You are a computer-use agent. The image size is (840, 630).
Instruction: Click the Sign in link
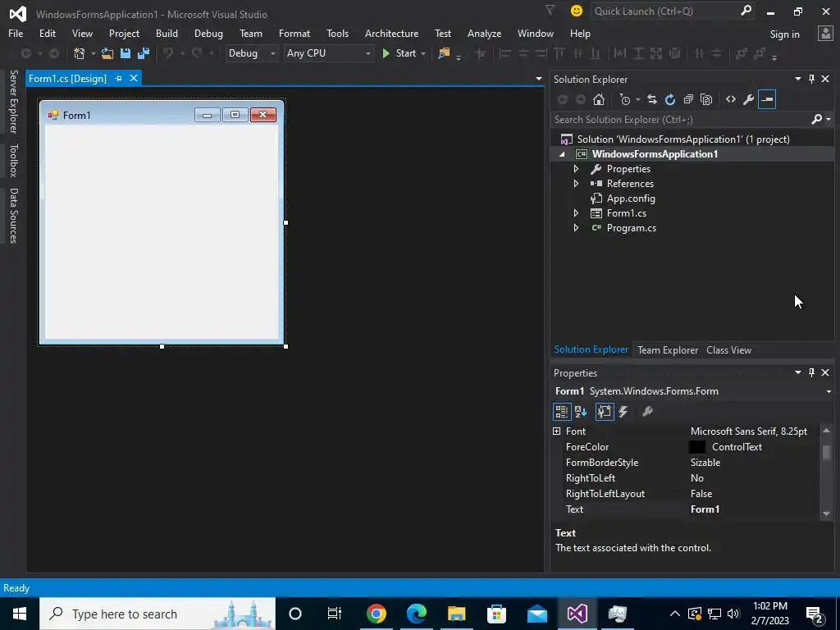pyautogui.click(x=784, y=34)
